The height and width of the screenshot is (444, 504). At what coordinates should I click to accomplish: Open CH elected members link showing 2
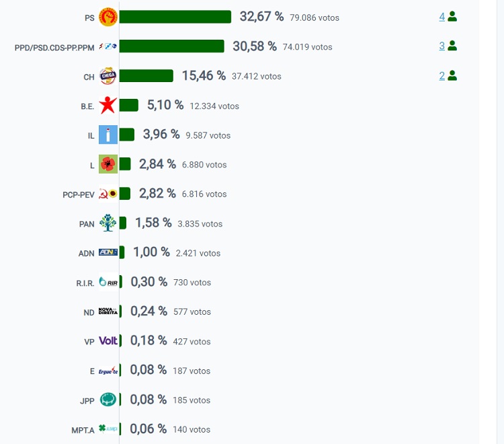click(442, 75)
